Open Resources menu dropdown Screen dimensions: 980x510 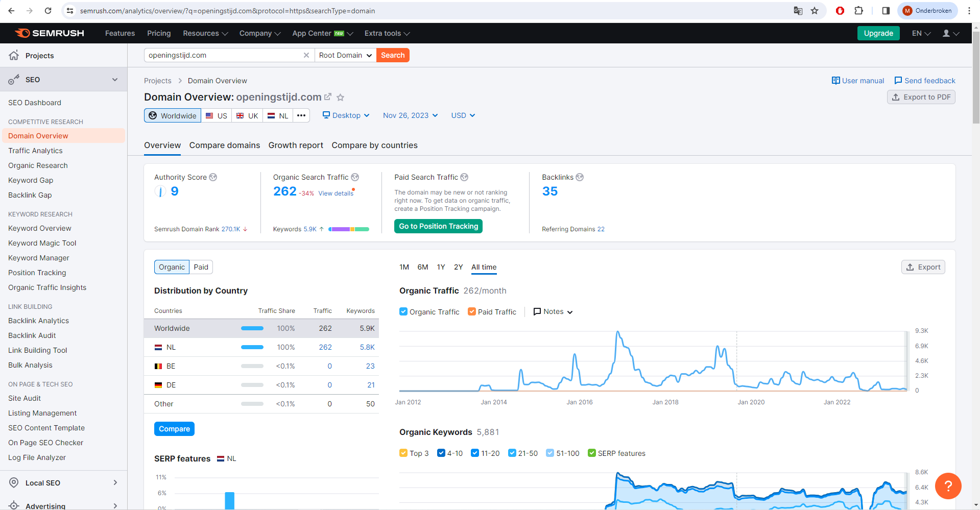coord(205,33)
